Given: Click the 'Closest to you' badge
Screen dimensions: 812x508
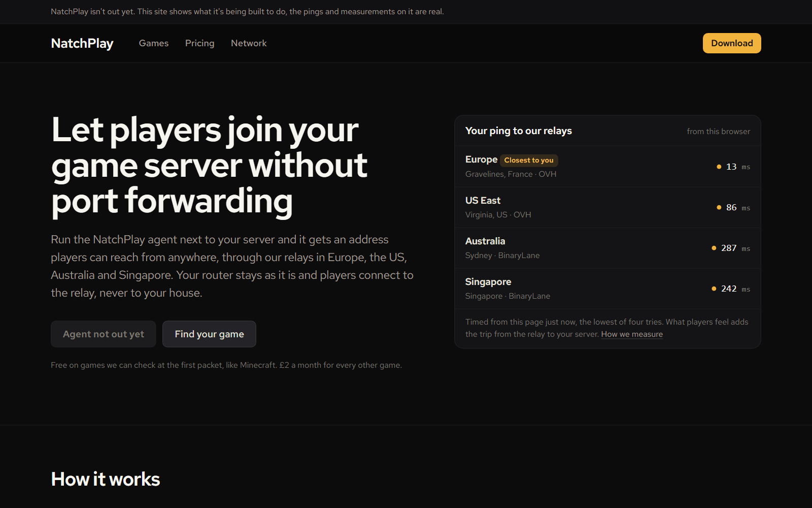Looking at the screenshot, I should (x=529, y=160).
